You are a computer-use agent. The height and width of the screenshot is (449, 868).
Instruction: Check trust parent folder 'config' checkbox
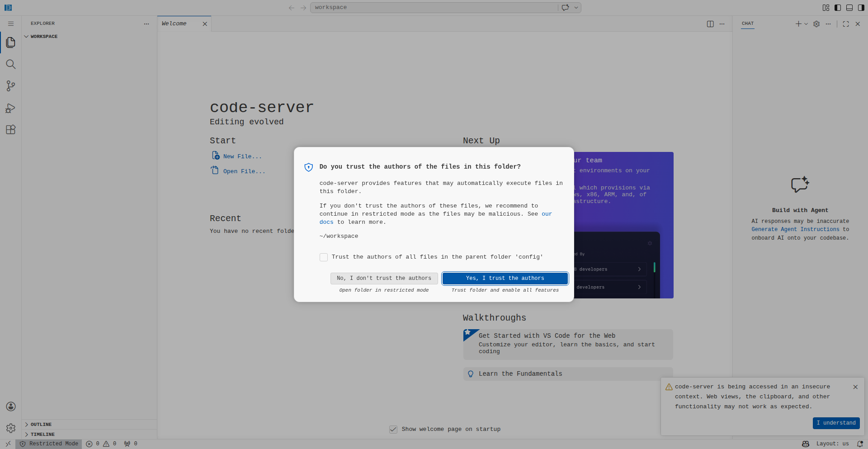(324, 257)
